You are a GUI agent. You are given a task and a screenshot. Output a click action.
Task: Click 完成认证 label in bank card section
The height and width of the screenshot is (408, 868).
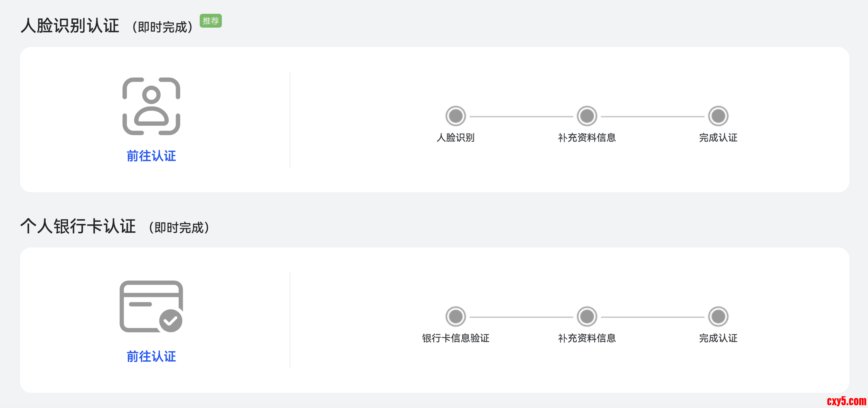[718, 338]
